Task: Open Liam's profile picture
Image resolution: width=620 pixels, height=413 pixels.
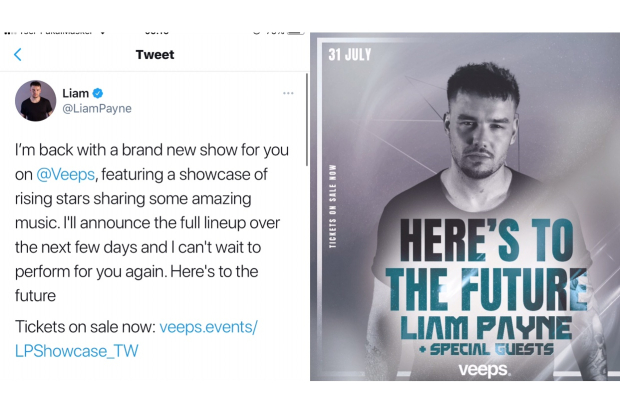Action: 35,101
